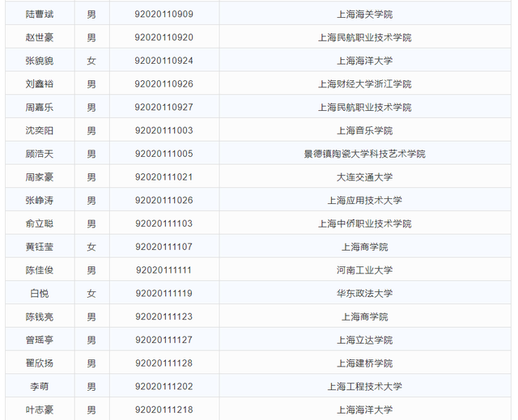
Task: Click the ID 92020111128
Action: [163, 363]
